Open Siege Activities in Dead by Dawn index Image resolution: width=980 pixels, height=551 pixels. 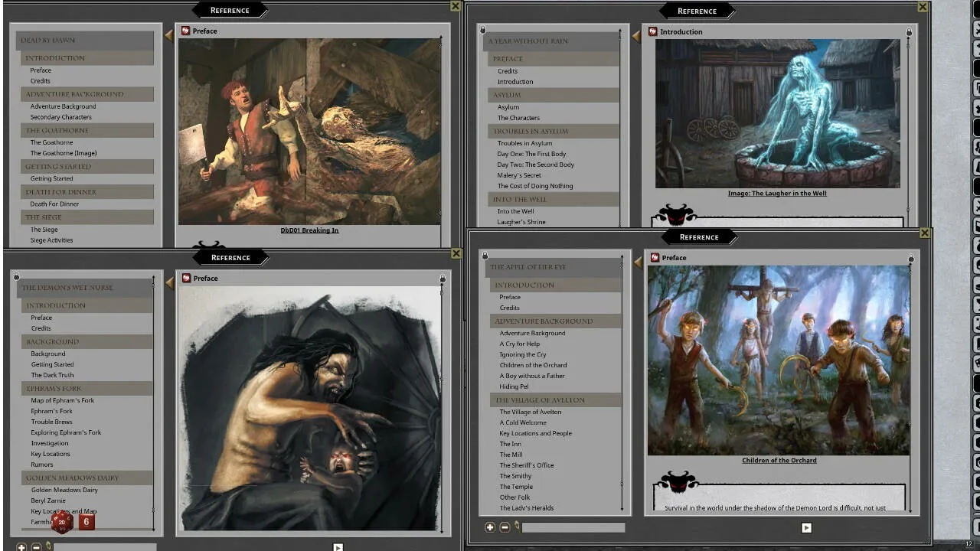[x=51, y=240]
